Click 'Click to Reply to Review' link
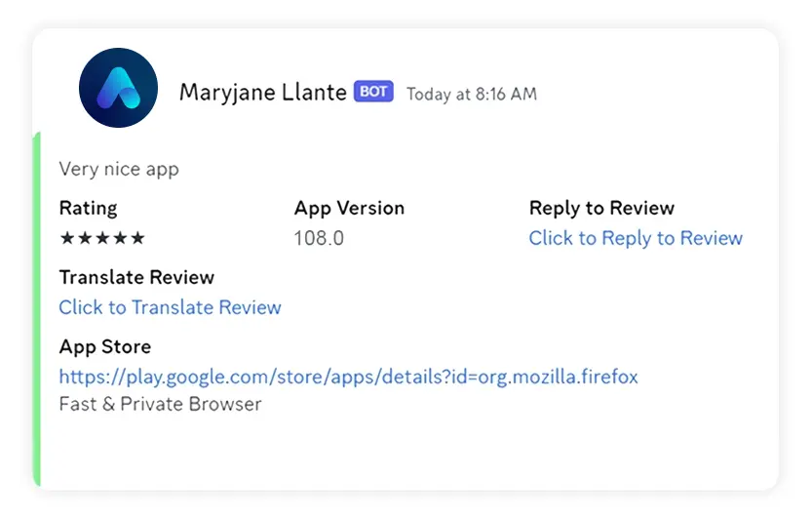Viewport: 812px width, 518px height. click(x=636, y=238)
